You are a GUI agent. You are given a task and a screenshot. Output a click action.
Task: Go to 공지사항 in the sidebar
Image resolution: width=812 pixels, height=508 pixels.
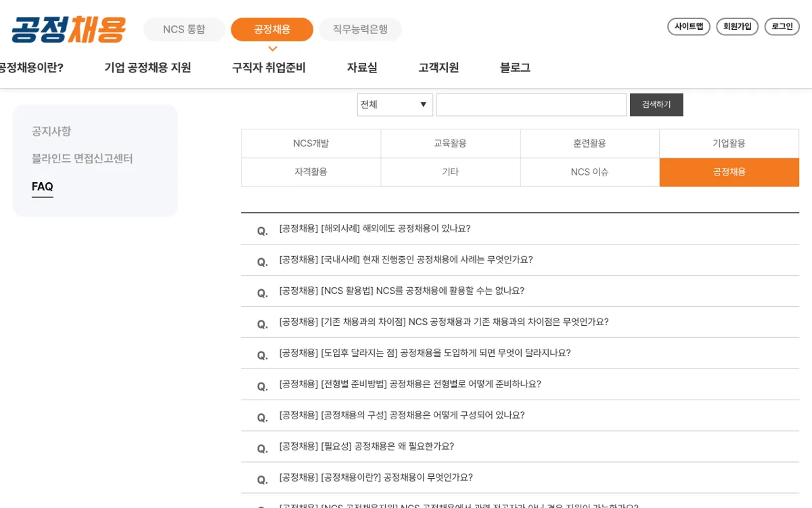(51, 131)
